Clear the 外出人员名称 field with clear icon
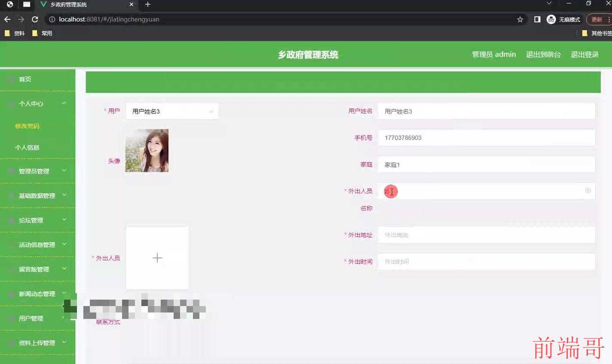 588,191
